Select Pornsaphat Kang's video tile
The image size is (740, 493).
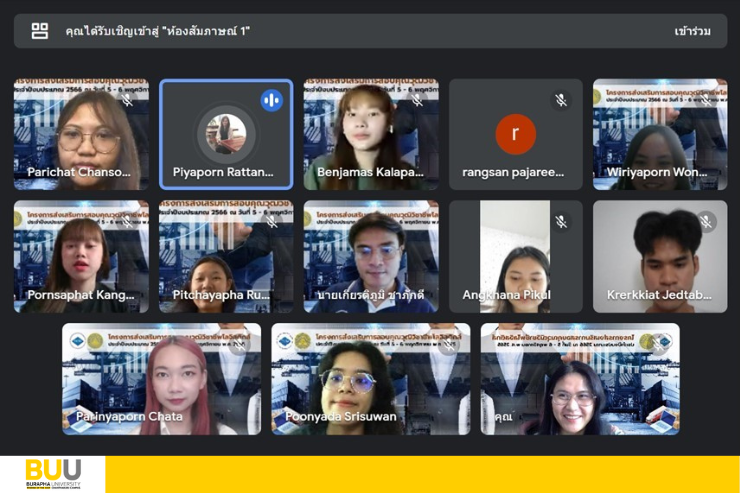pyautogui.click(x=81, y=256)
